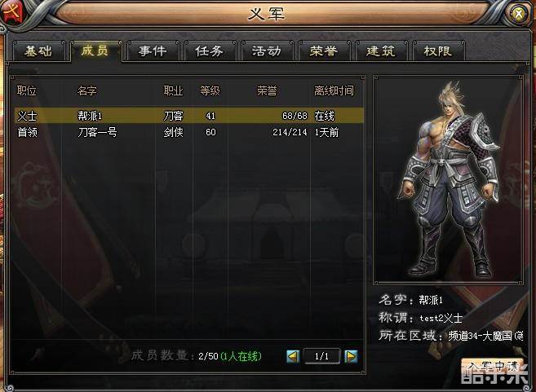Open the 活动 tab

coord(267,51)
